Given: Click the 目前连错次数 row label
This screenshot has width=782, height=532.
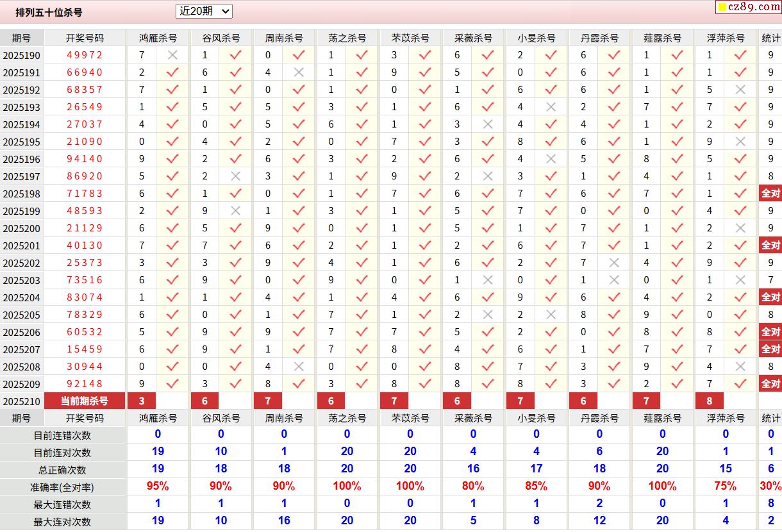Looking at the screenshot, I should [x=62, y=435].
